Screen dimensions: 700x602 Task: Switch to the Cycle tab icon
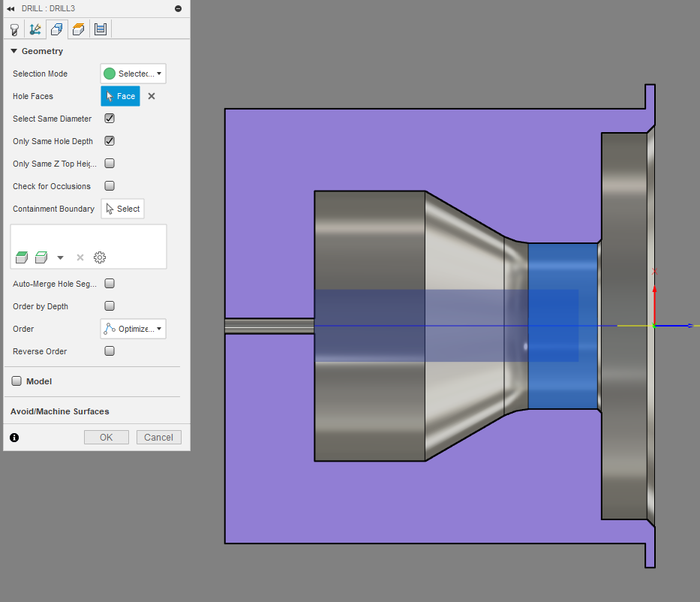[101, 29]
